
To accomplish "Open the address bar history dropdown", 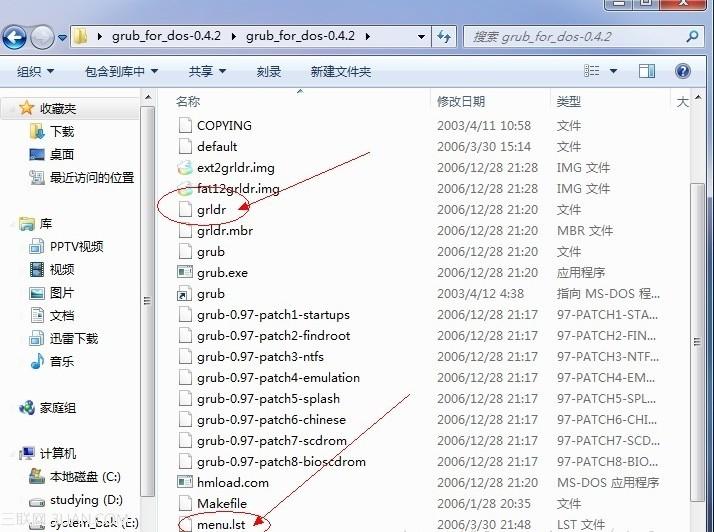I will click(x=421, y=36).
